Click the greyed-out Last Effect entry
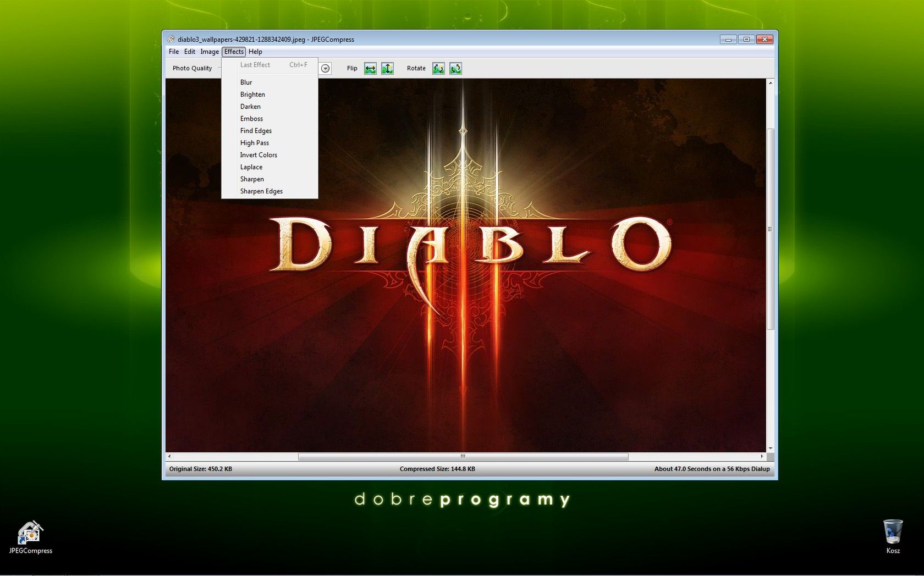Viewport: 924px width, 576px height. [269, 65]
